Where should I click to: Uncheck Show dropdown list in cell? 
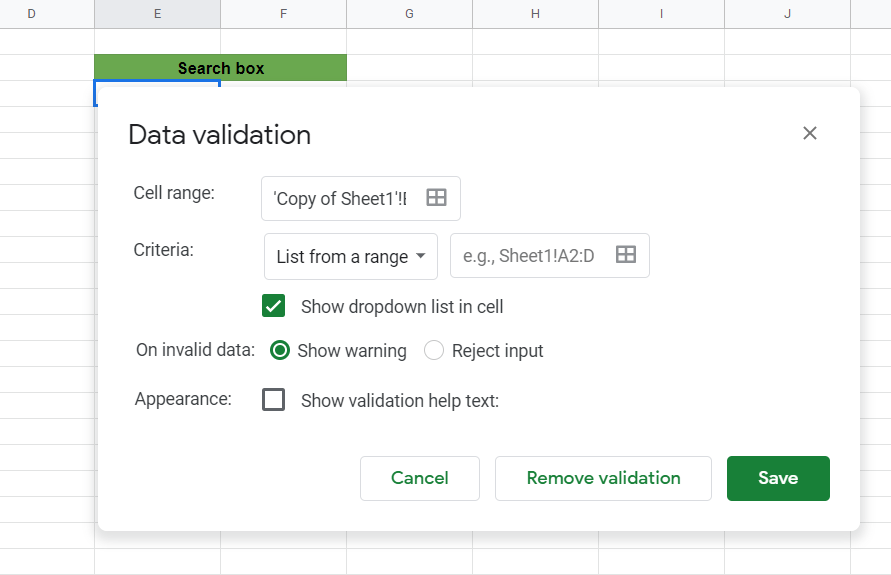273,306
